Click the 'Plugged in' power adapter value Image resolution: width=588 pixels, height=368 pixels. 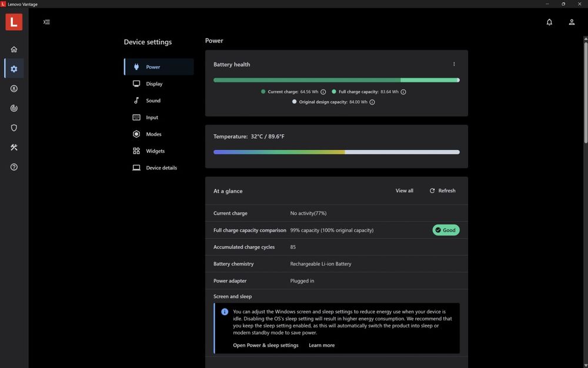click(302, 281)
